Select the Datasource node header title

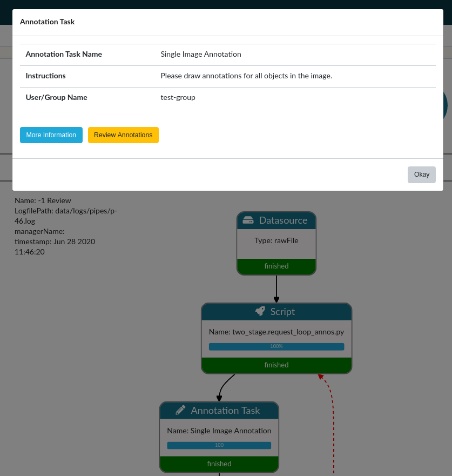click(283, 220)
